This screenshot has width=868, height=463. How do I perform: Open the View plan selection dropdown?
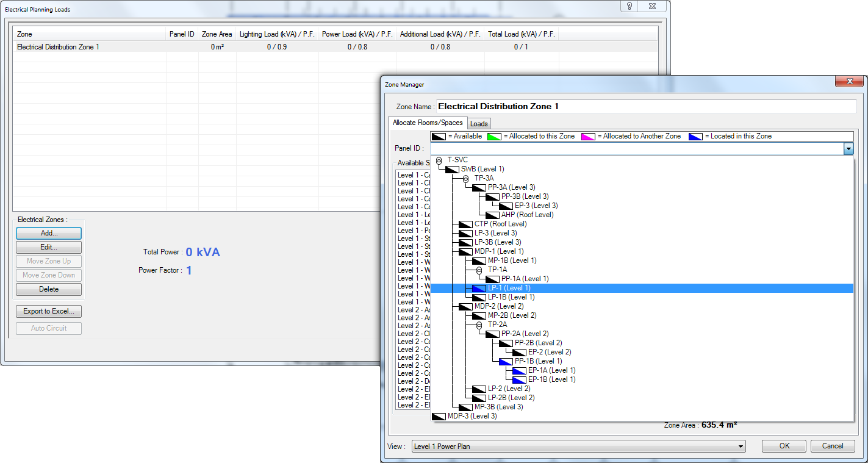739,446
